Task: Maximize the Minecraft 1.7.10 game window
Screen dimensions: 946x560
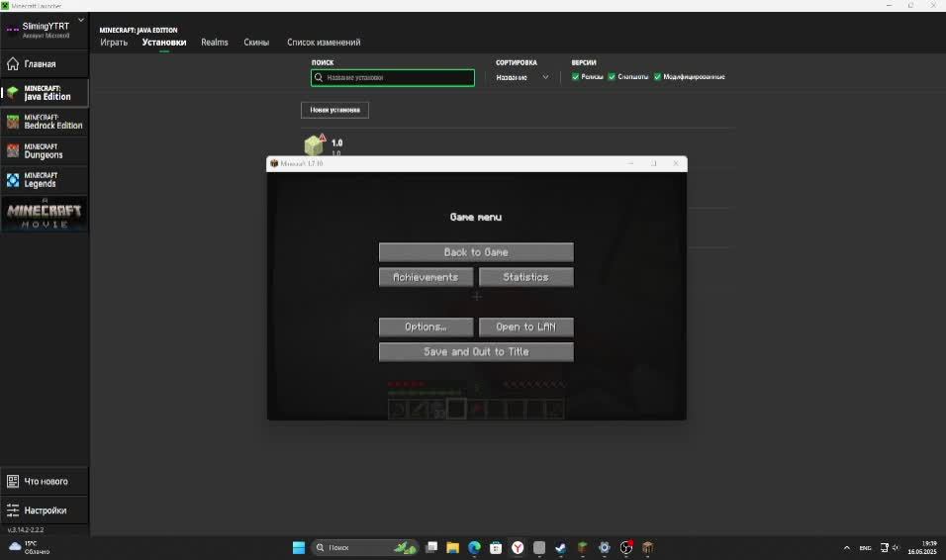Action: 653,163
